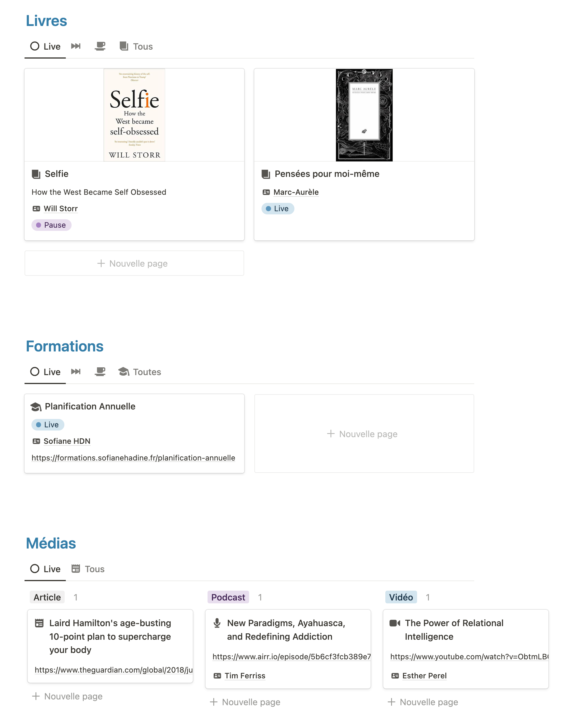Open the Selfie book cover thumbnail
The width and height of the screenshot is (564, 728).
click(135, 115)
